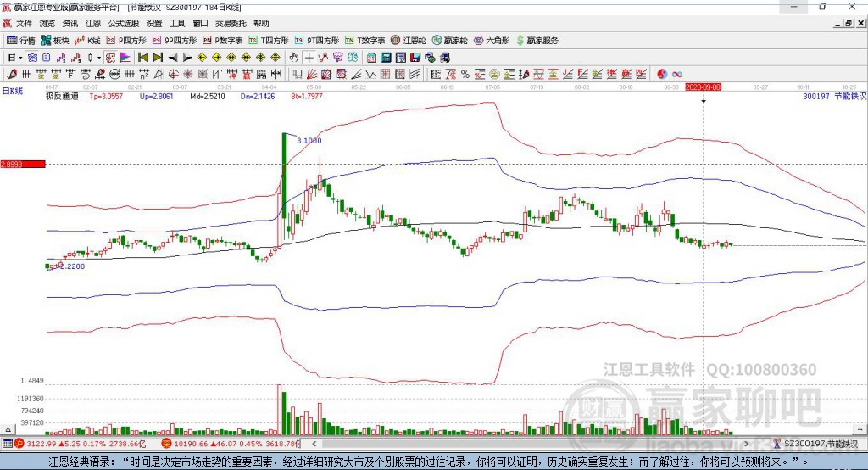Open the 板块 sector view
The width and height of the screenshot is (868, 470).
[x=55, y=41]
